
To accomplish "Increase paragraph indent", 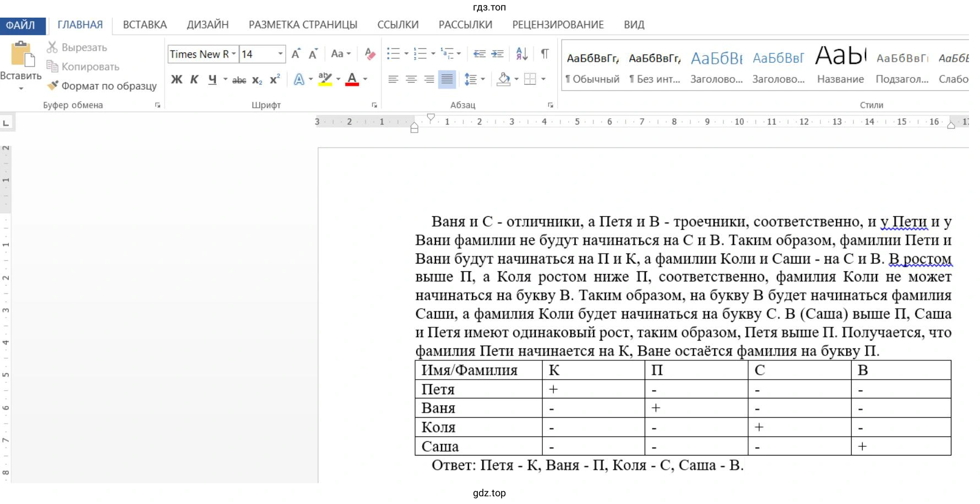I will pos(497,54).
